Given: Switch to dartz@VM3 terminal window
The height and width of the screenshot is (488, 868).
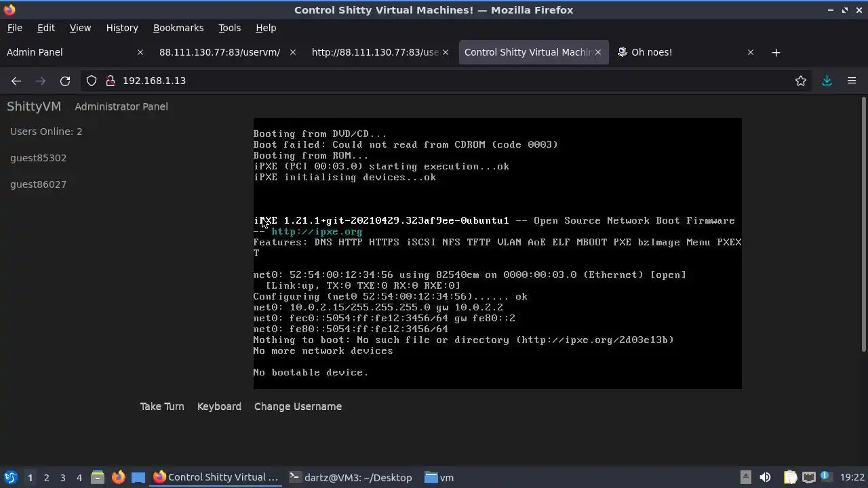Looking at the screenshot, I should [351, 478].
